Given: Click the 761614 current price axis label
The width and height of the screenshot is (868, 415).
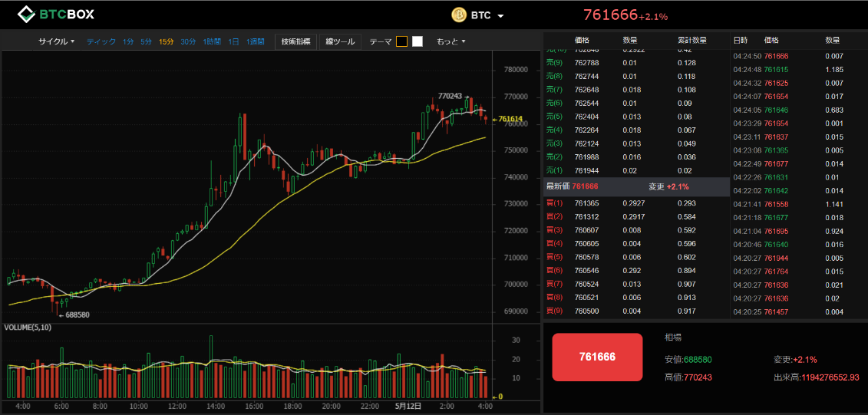Looking at the screenshot, I should coord(507,118).
